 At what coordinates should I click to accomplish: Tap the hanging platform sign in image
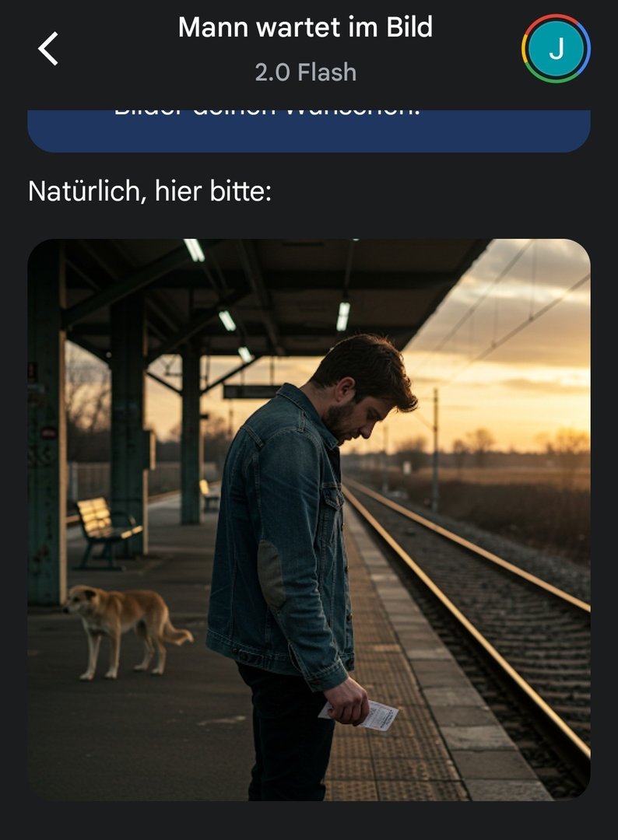[252, 391]
